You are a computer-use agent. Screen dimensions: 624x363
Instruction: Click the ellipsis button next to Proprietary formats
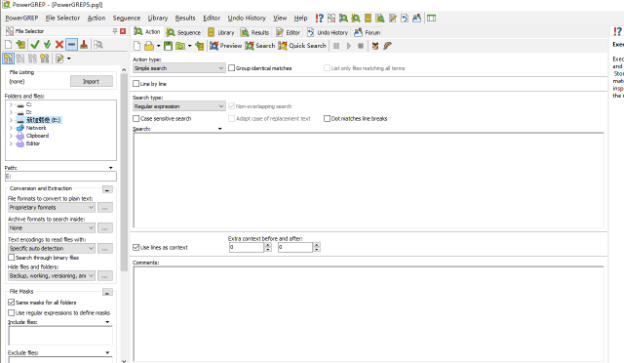point(105,207)
